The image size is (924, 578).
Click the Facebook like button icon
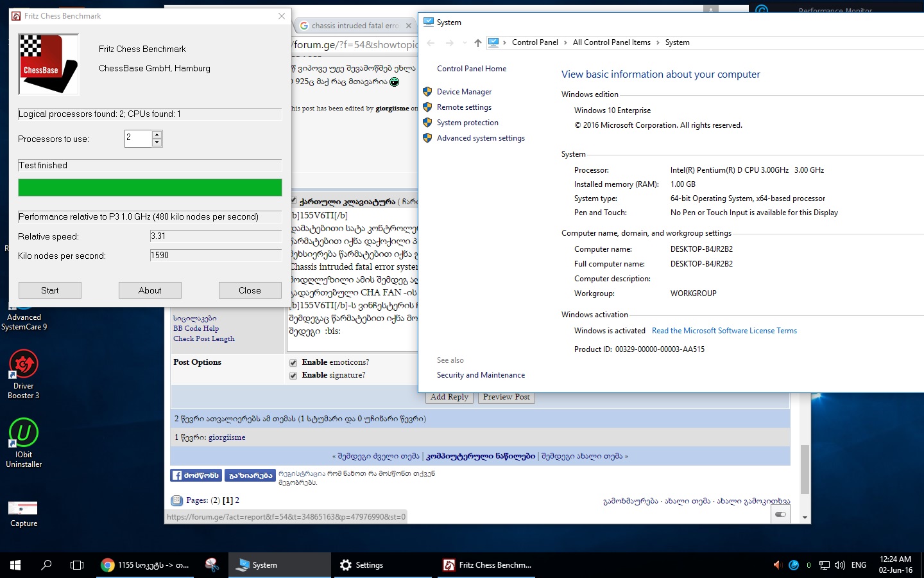pyautogui.click(x=196, y=475)
